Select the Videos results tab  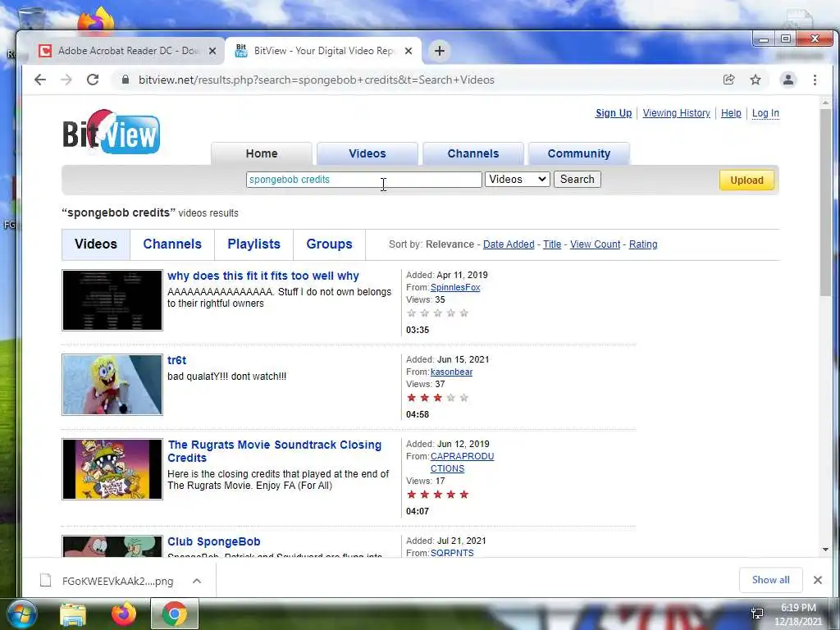click(96, 244)
